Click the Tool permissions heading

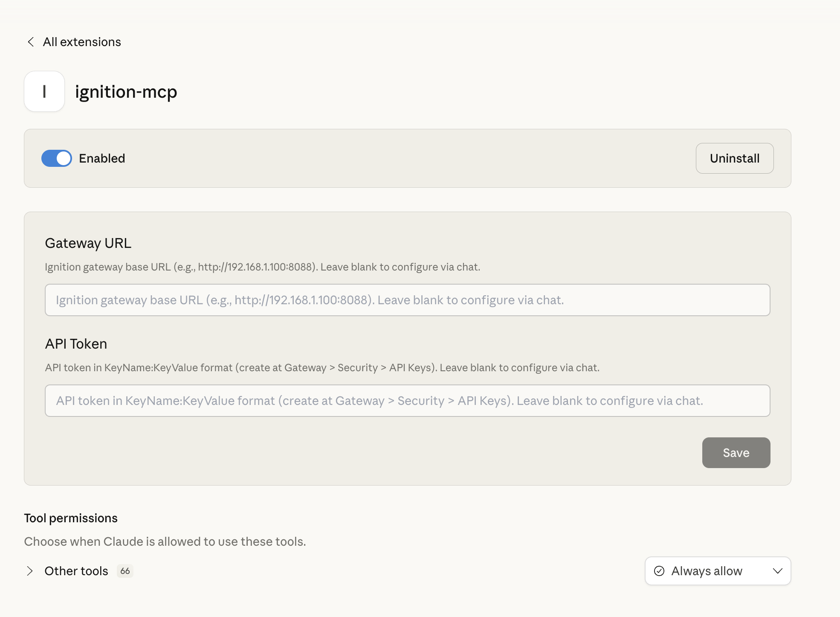click(70, 518)
